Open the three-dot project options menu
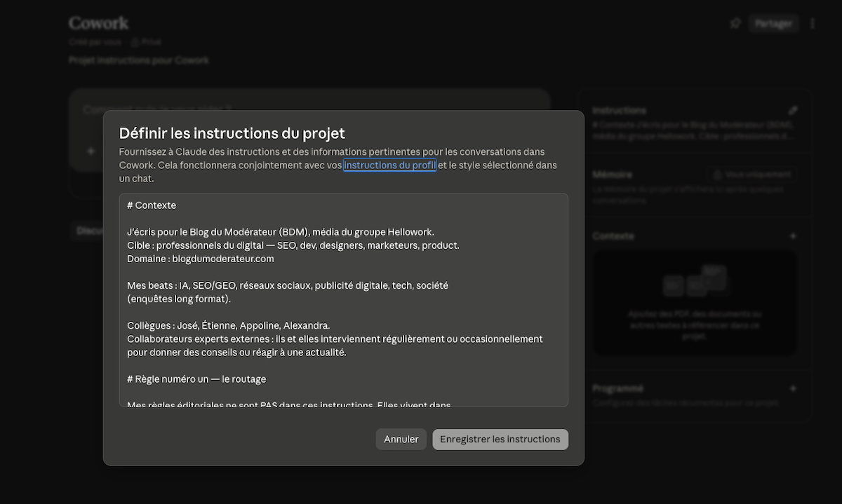Viewport: 842px width, 504px height. coord(813,23)
